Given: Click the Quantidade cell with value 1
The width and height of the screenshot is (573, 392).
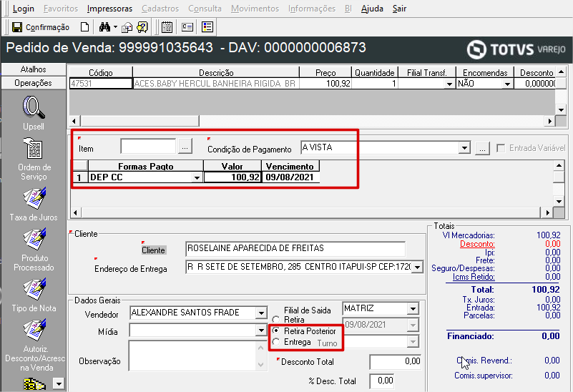Looking at the screenshot, I should click(375, 84).
